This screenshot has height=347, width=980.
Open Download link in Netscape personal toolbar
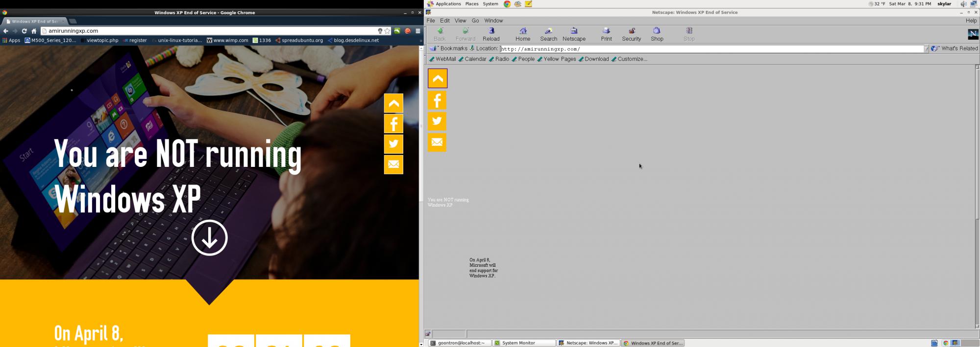click(x=593, y=59)
